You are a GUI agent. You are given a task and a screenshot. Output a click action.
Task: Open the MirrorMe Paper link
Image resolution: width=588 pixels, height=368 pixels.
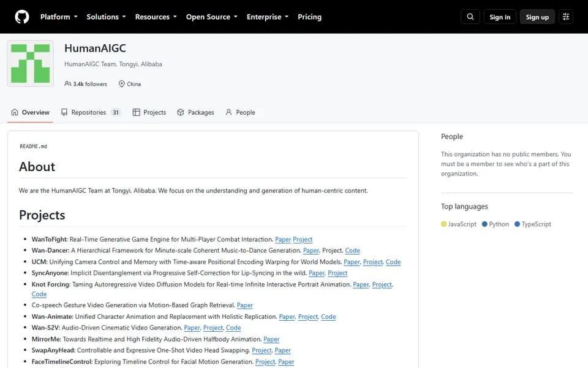(271, 339)
